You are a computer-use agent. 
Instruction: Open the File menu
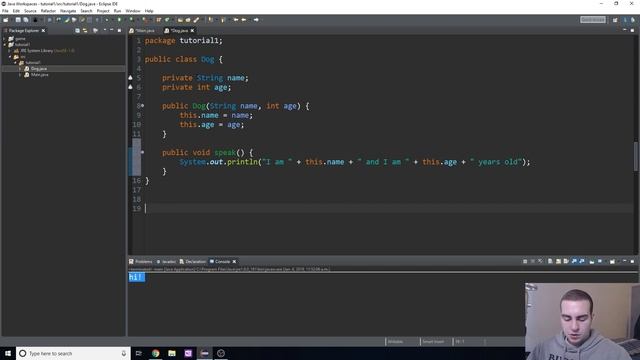[x=5, y=11]
